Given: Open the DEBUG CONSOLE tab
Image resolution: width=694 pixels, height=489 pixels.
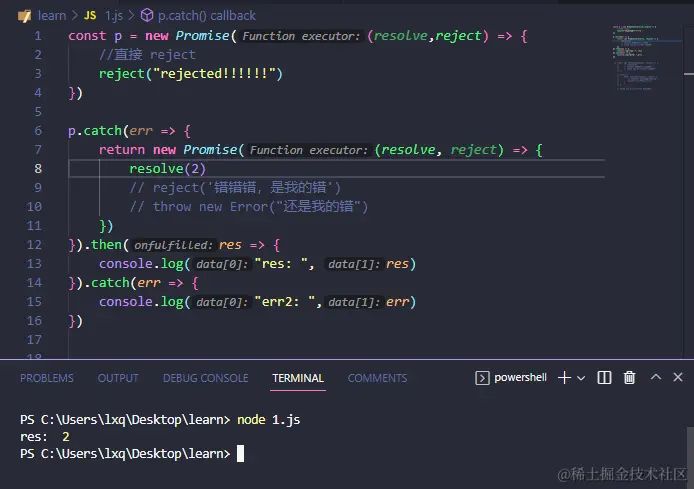Looking at the screenshot, I should point(205,378).
